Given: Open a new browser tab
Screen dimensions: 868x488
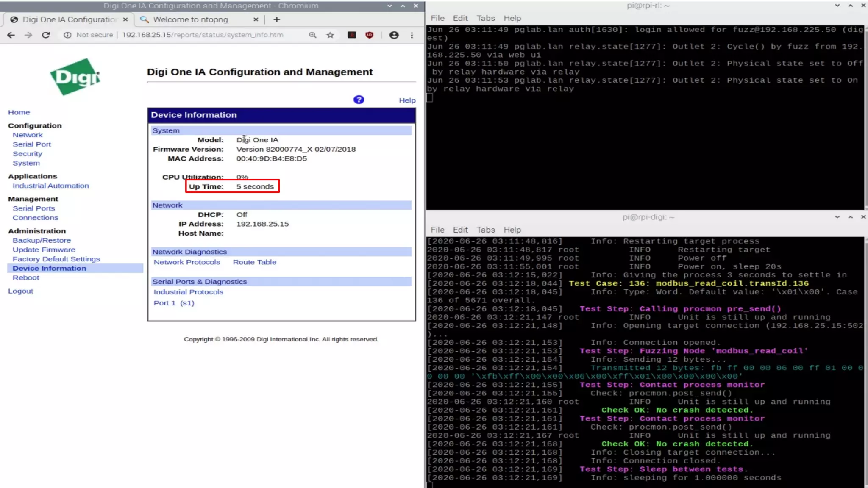Looking at the screenshot, I should pos(277,19).
